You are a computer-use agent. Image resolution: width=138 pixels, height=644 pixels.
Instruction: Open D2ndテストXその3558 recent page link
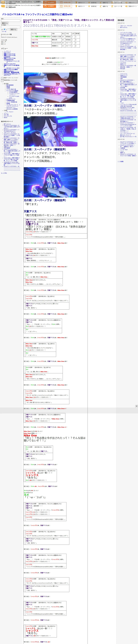(x=12, y=127)
